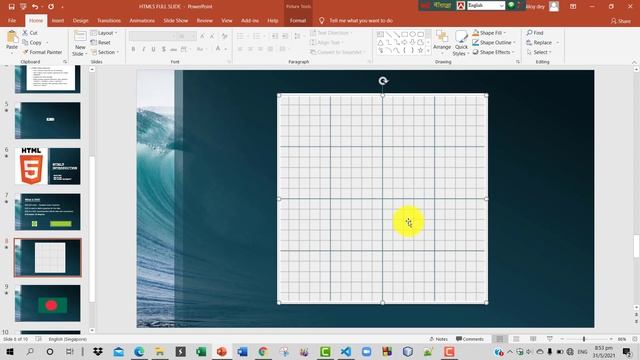The image size is (640, 360).
Task: Switch to the Insert tab
Action: [x=58, y=20]
